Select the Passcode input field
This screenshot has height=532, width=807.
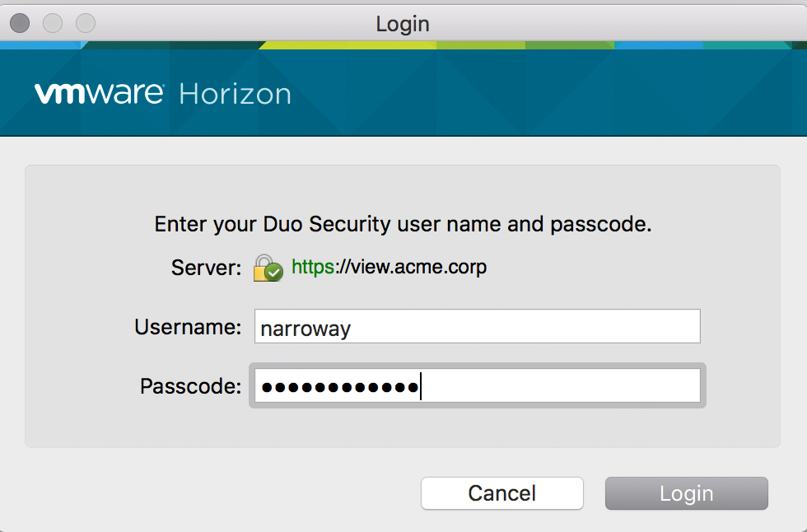coord(476,385)
